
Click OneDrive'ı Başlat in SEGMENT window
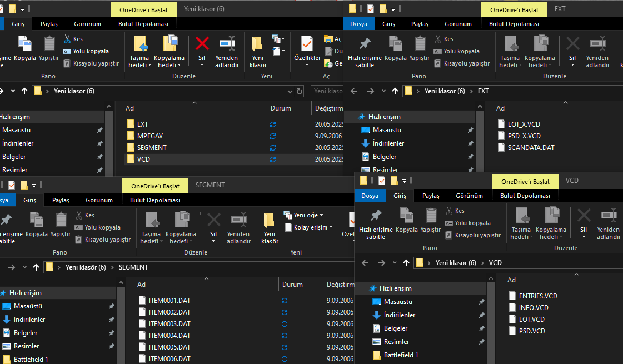pos(155,186)
